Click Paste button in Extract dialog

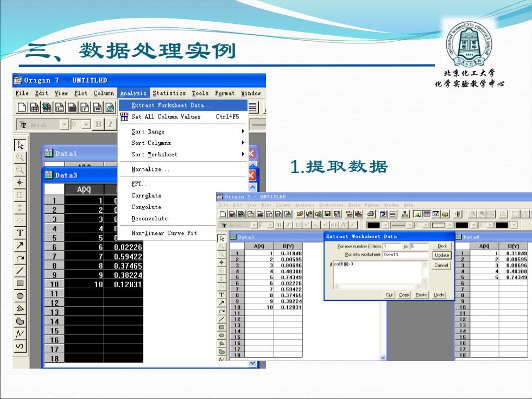pos(421,295)
